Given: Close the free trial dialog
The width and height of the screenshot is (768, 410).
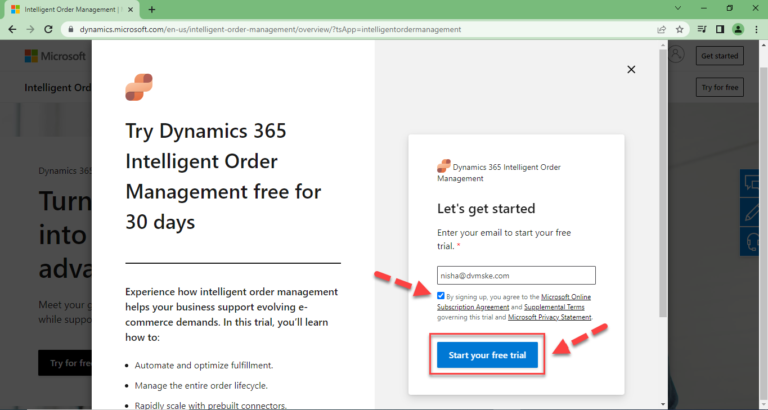Looking at the screenshot, I should (x=631, y=70).
